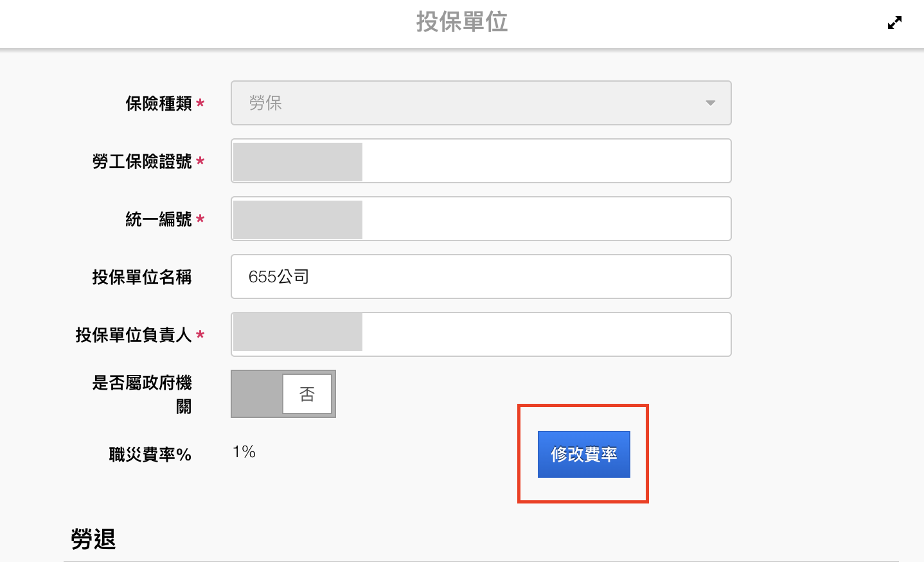
Task: Click the 1% occupational hazard rate value
Action: (244, 452)
